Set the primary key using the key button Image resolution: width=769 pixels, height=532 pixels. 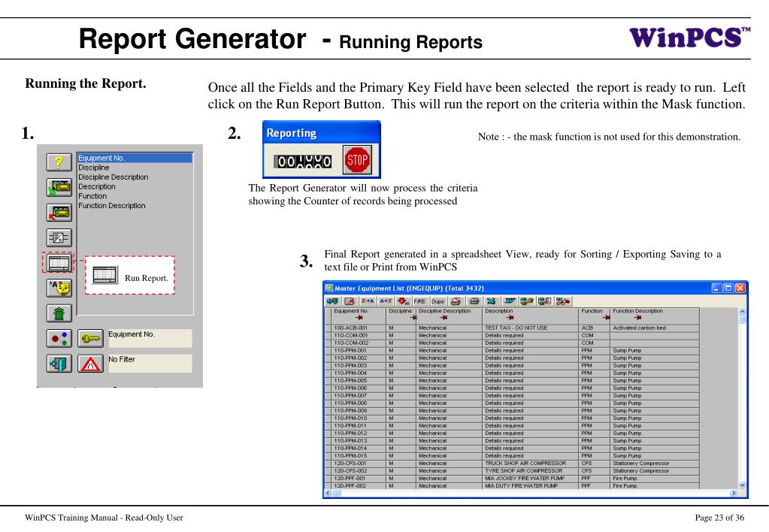pos(90,338)
